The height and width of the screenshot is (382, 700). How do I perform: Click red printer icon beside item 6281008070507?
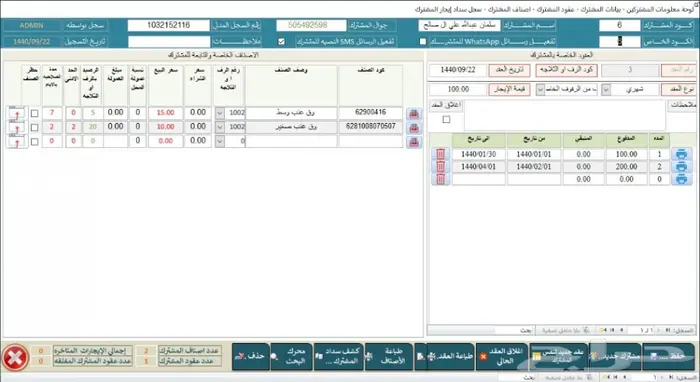click(x=414, y=128)
